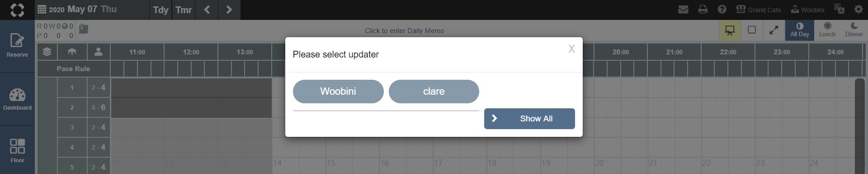This screenshot has width=868, height=174.
Task: Open the settings gear icon
Action: click(858, 10)
